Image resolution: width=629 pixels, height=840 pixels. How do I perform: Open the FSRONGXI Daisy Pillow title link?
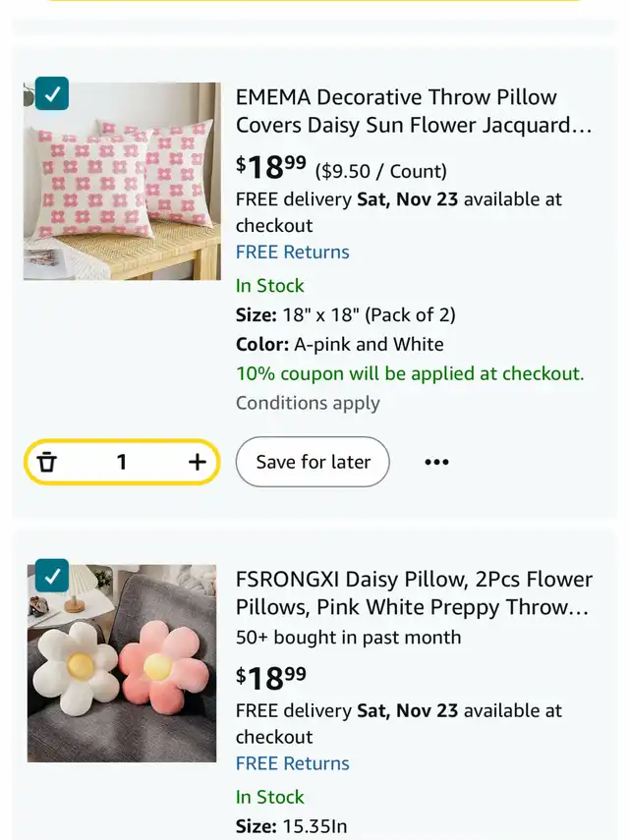(413, 592)
